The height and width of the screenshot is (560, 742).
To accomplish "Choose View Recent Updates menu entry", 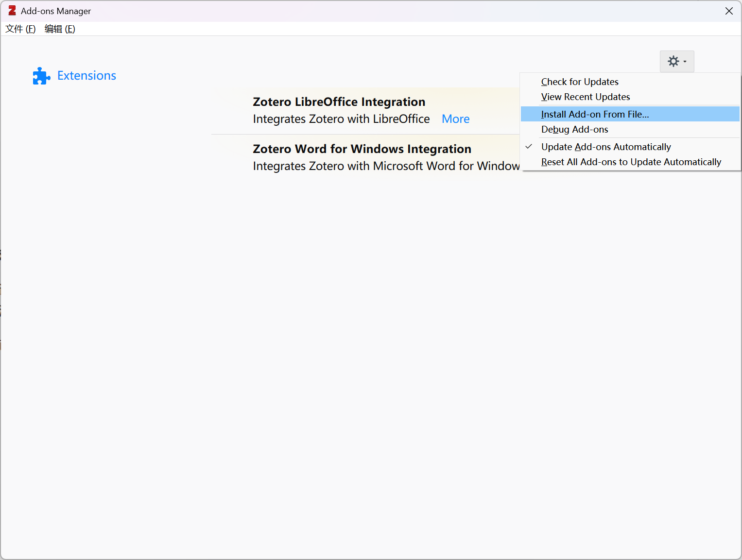I will 630,97.
